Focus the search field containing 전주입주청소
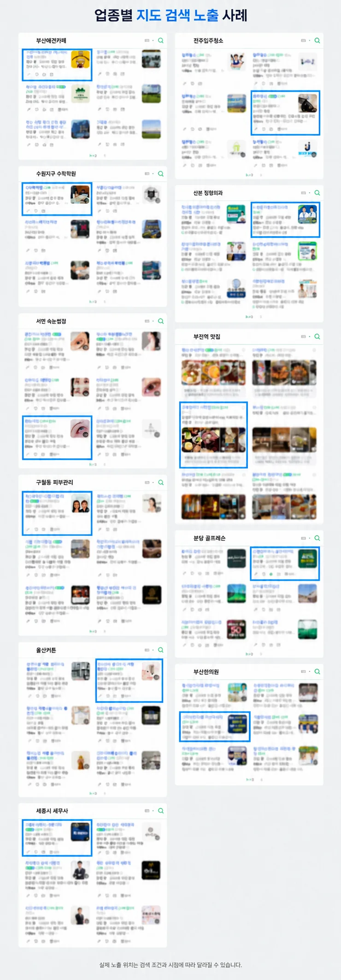This screenshot has width=341, height=980. pyautogui.click(x=249, y=41)
